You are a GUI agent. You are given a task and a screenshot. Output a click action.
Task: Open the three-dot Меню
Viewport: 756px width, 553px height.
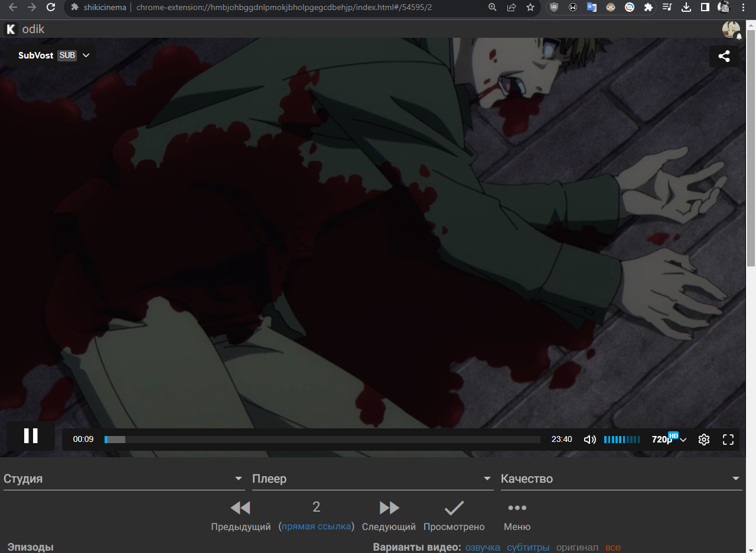pyautogui.click(x=517, y=508)
